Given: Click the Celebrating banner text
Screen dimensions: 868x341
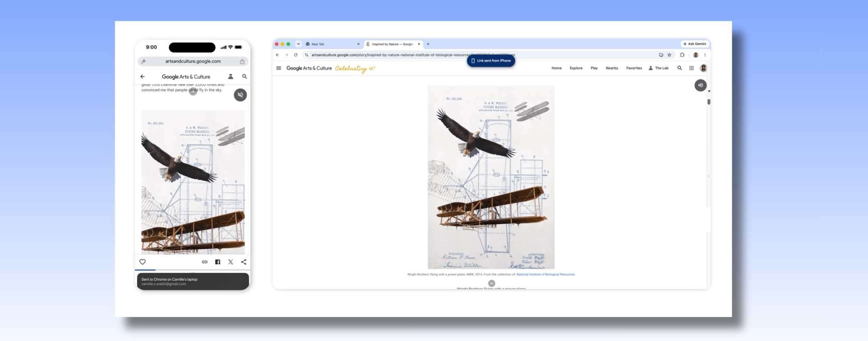Looking at the screenshot, I should (x=355, y=69).
